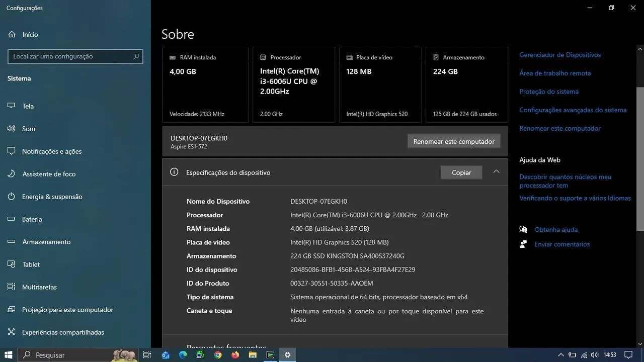Click the 4,00 GB (utilizável: 3,87 GB) value
This screenshot has width=644, height=362.
coord(330,229)
